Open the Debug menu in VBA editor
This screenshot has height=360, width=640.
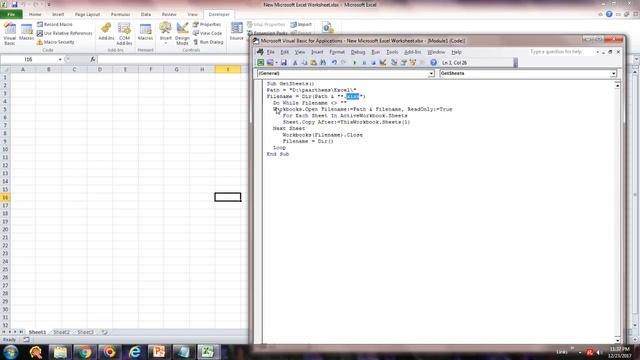(358, 52)
